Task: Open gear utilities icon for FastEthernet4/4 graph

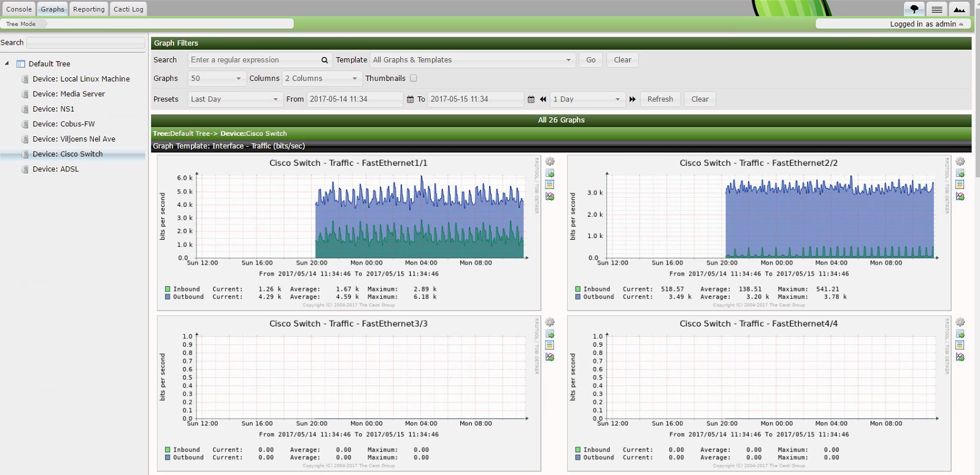Action: [960, 322]
